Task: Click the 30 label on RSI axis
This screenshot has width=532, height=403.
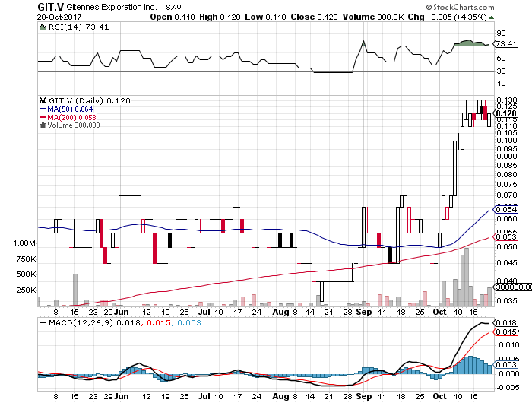Action: click(x=501, y=71)
